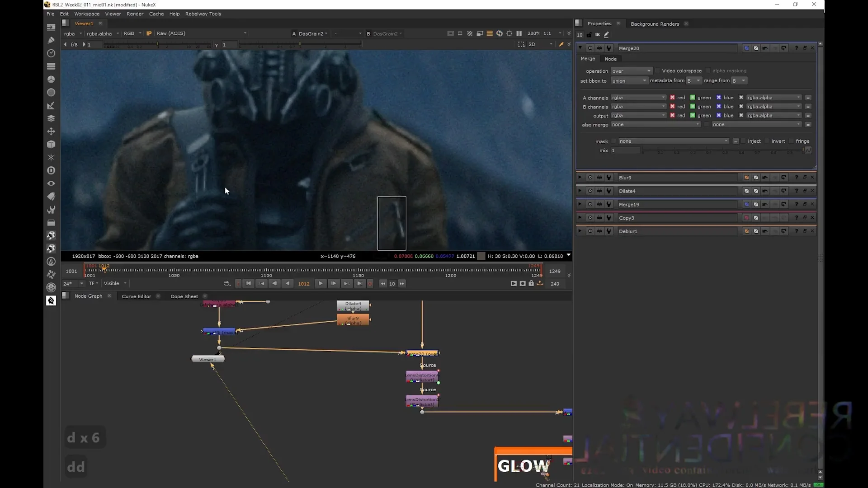Image resolution: width=868 pixels, height=488 pixels.
Task: Open the set bbox to 'union' dropdown
Action: [630, 81]
